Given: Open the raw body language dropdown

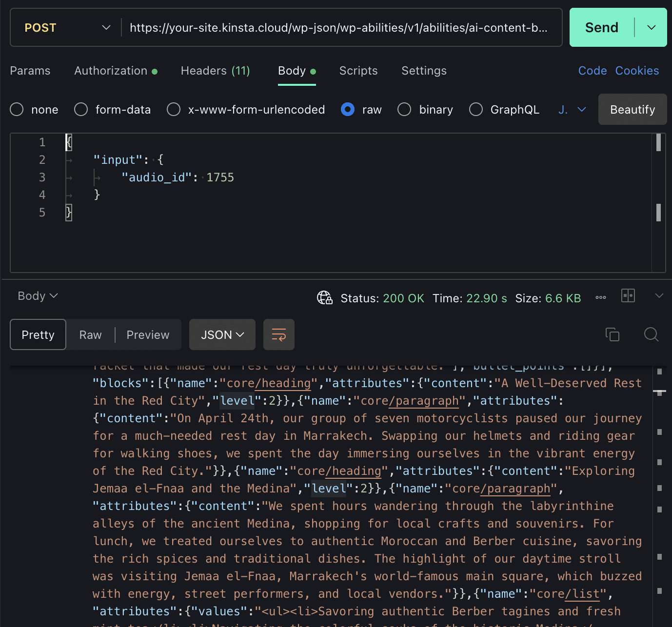Looking at the screenshot, I should (x=572, y=110).
